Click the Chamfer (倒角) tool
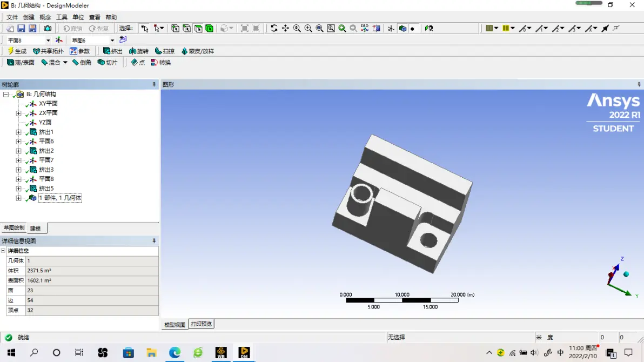 82,63
